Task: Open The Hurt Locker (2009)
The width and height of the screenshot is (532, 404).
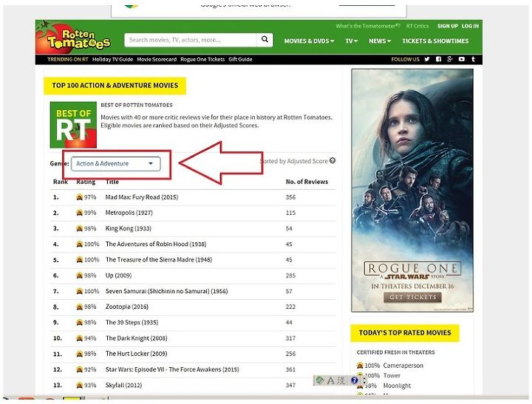Action: point(136,354)
